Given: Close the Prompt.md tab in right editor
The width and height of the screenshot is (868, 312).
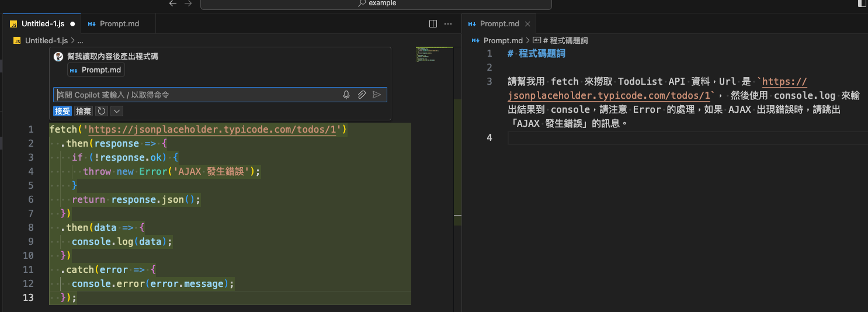Looking at the screenshot, I should 527,24.
